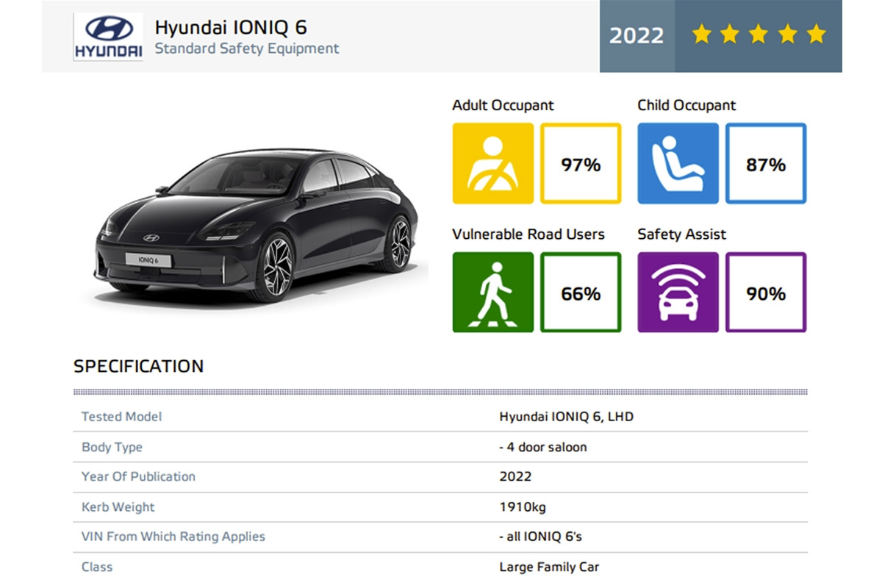This screenshot has height=588, width=882.
Task: Click the Hyundai IONIQ 6 title
Action: [x=231, y=28]
